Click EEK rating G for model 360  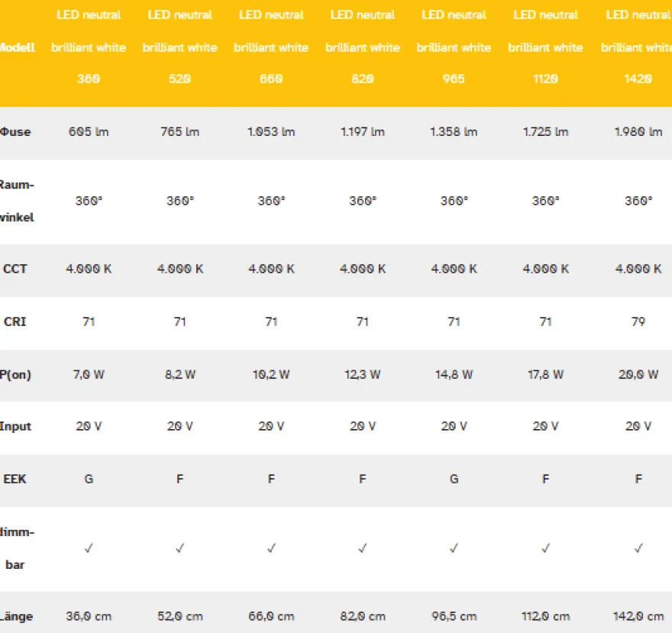coord(89,480)
